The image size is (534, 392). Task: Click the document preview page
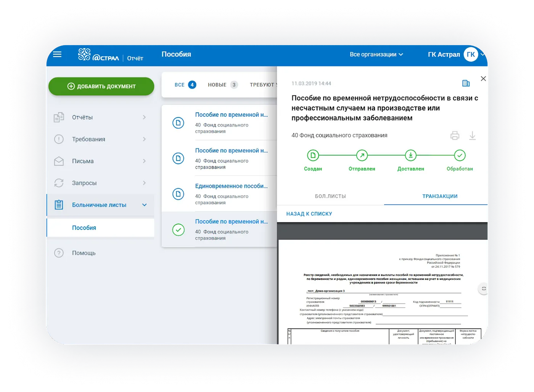(383, 292)
